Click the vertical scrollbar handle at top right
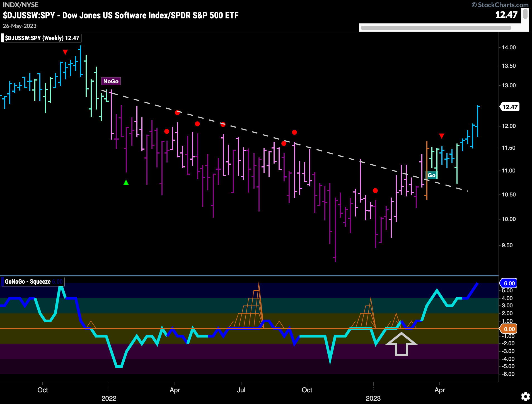 pyautogui.click(x=525, y=14)
